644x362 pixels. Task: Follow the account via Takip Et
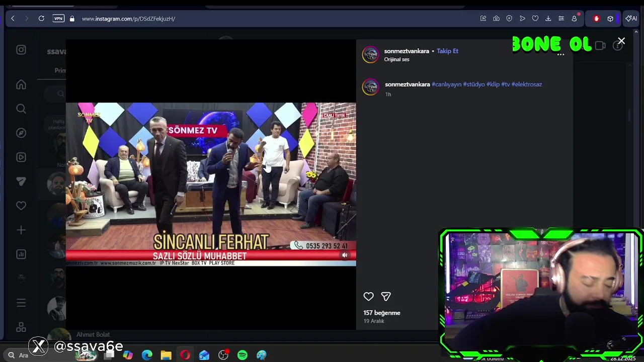(x=447, y=51)
